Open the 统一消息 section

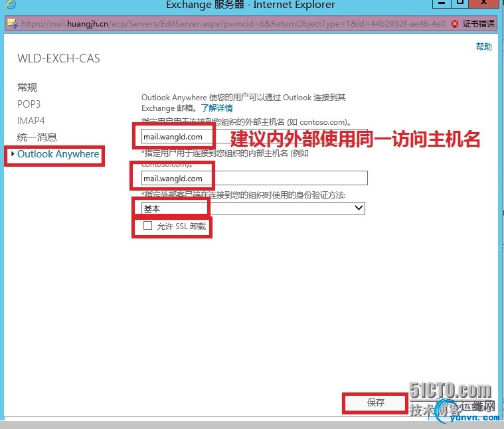tap(37, 137)
